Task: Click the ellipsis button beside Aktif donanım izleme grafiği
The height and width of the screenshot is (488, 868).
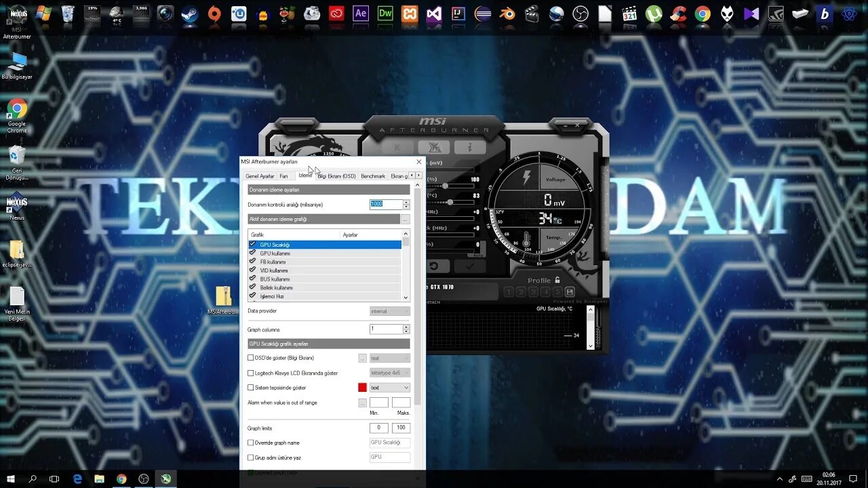Action: 406,220
